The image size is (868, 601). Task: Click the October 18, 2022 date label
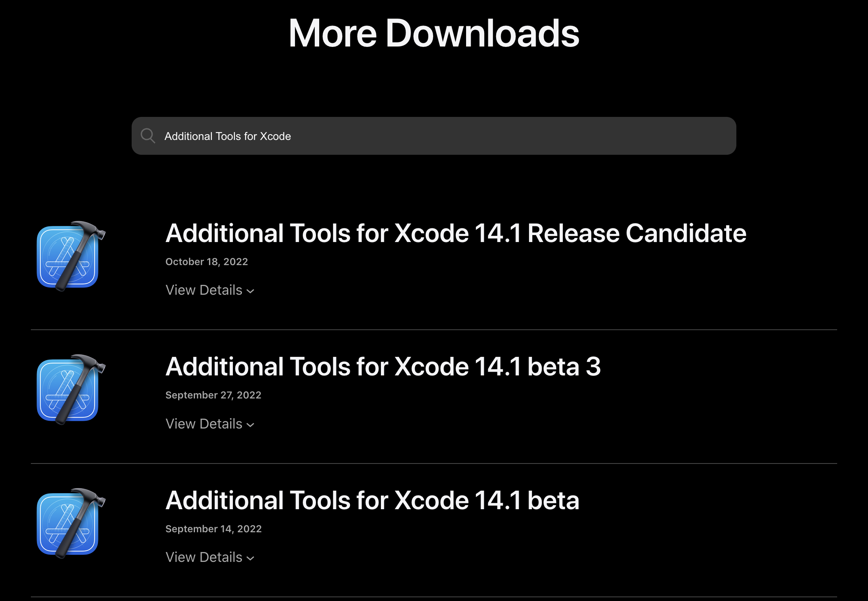click(207, 262)
